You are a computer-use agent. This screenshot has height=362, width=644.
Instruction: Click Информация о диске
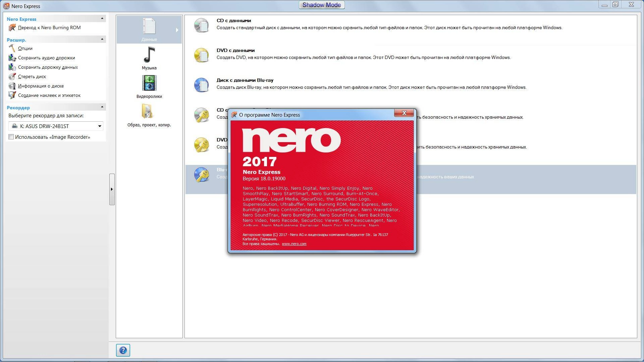coord(41,86)
